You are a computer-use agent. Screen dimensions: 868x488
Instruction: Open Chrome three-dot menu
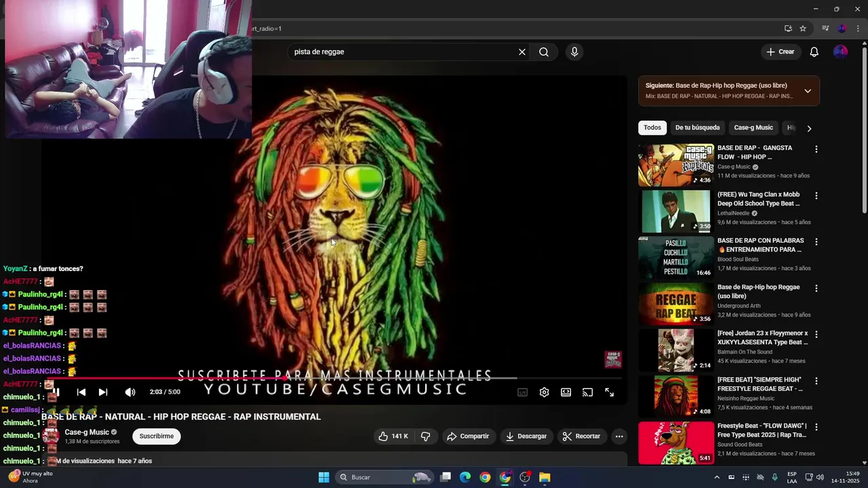[858, 28]
